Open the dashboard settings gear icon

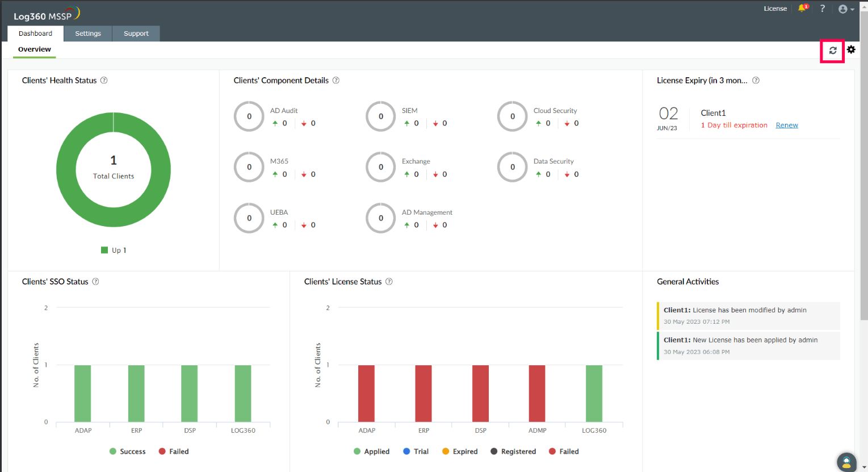[x=851, y=49]
